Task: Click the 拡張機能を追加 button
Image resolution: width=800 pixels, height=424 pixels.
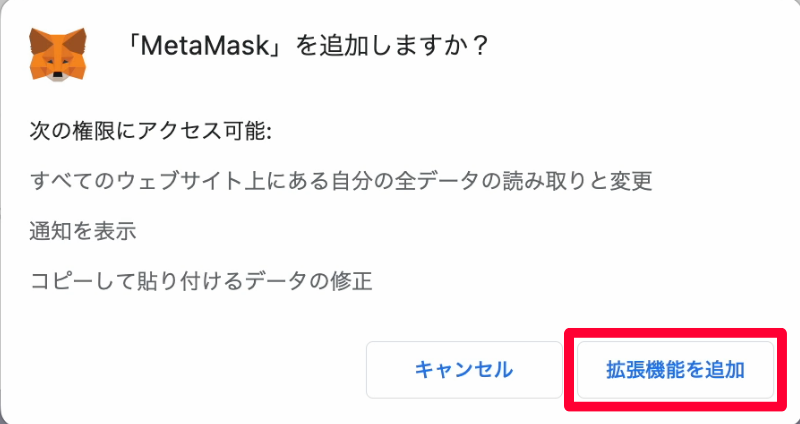Action: pos(676,370)
